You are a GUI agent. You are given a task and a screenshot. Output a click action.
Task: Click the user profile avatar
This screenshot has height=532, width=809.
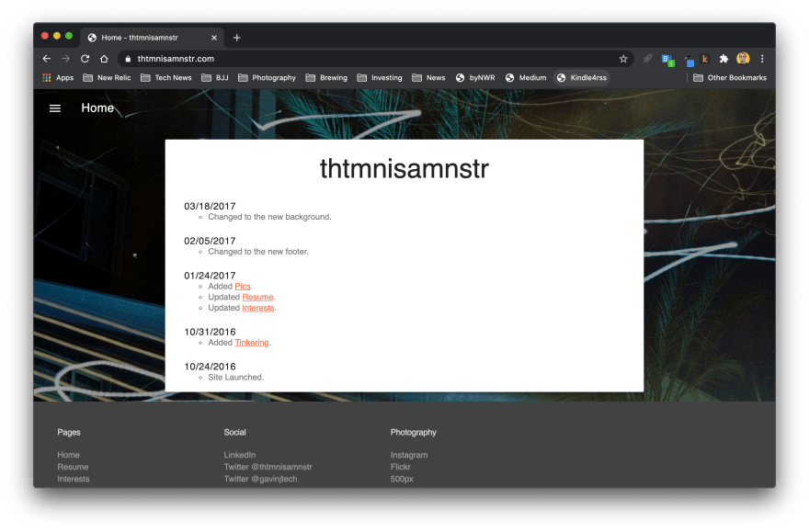pos(743,59)
